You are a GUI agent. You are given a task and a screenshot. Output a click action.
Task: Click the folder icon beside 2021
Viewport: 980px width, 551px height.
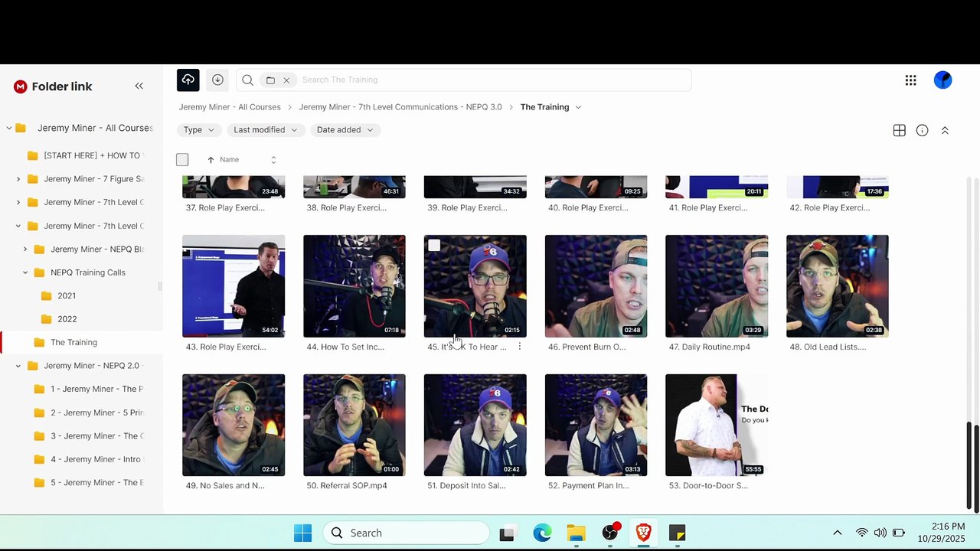pos(46,295)
